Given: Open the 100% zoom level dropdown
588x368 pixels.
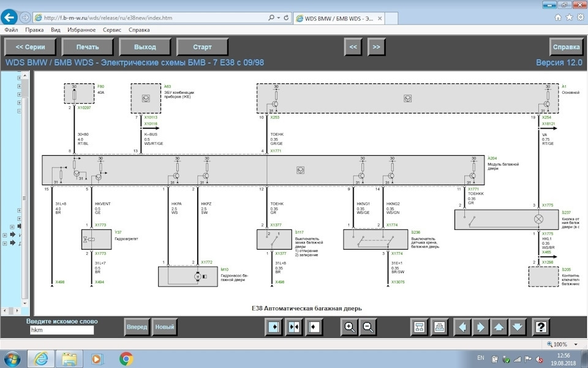Looking at the screenshot, I should click(576, 344).
